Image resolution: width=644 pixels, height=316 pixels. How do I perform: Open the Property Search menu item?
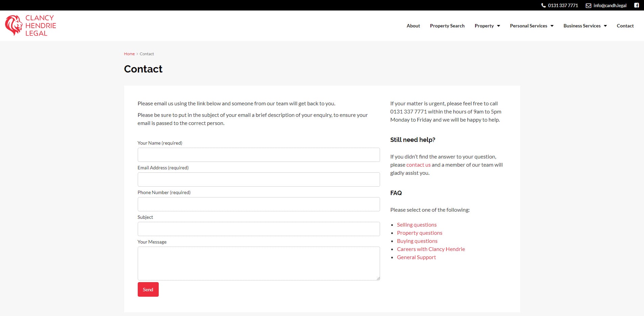pos(447,26)
